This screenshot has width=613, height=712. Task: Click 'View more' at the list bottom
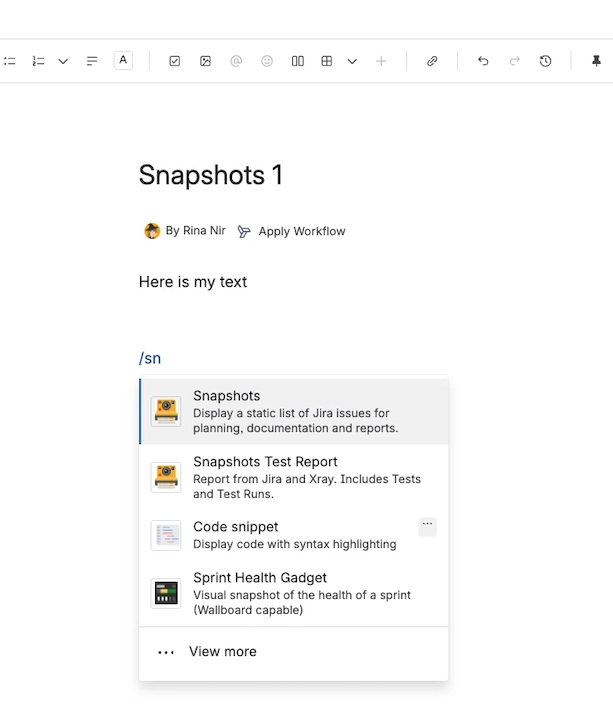(x=294, y=652)
